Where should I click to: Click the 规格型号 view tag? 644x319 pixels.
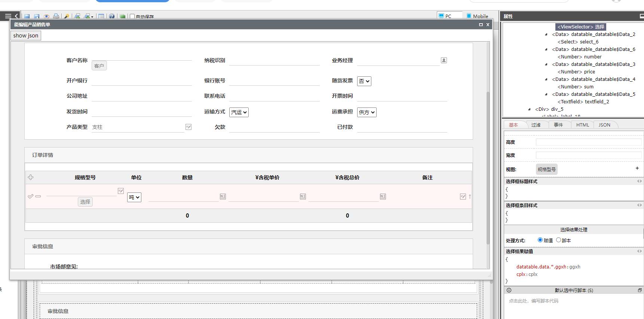547,169
